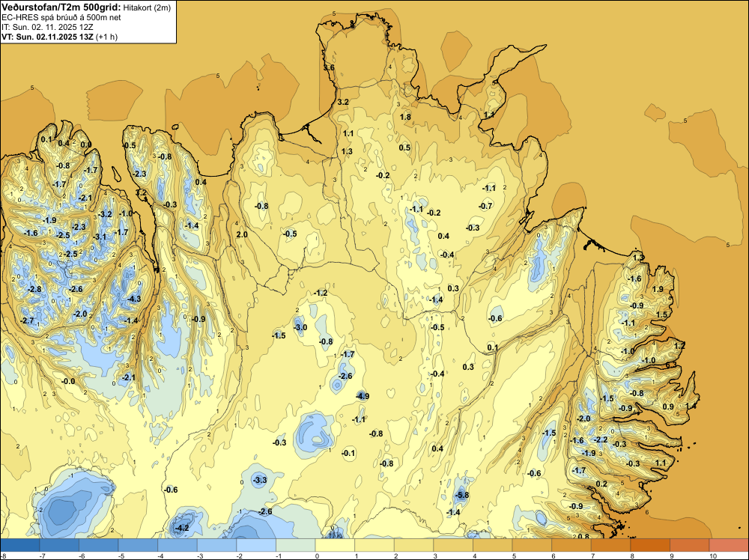
Task: Click the "-3.3" temperature value on the map
Action: click(x=260, y=480)
